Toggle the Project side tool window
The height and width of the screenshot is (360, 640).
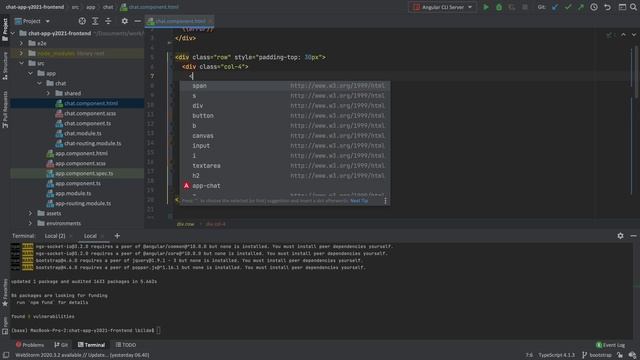tap(5, 30)
